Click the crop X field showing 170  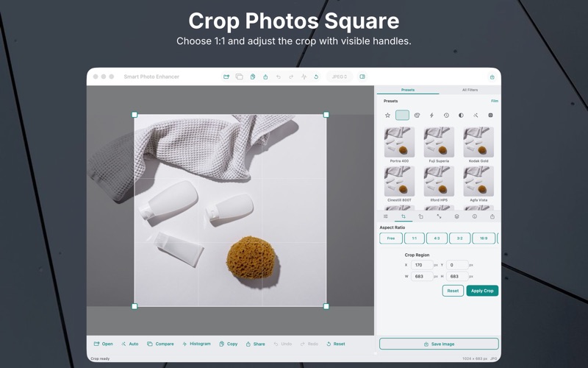[x=422, y=265]
